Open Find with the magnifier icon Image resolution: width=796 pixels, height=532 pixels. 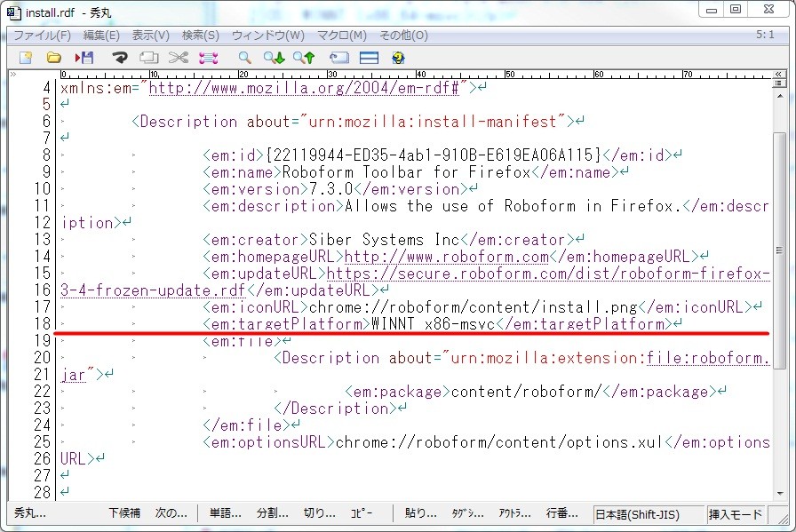[244, 58]
